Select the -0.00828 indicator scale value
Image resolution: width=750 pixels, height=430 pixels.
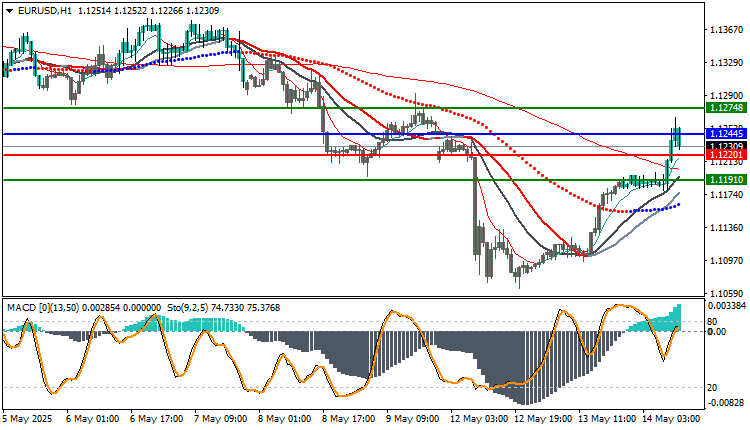click(x=727, y=403)
